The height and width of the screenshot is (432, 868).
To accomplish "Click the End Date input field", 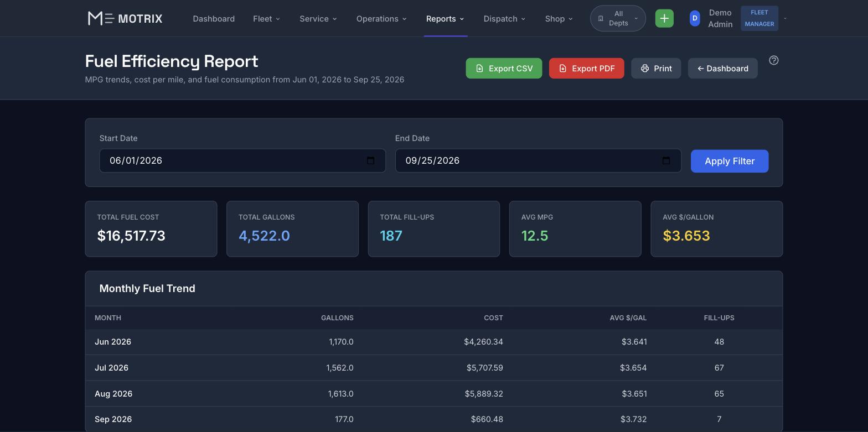I will (x=538, y=160).
